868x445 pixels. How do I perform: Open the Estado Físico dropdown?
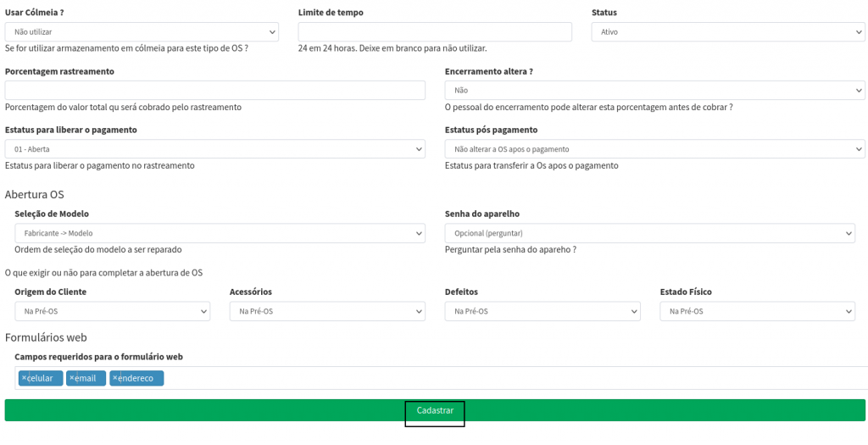[x=757, y=311]
